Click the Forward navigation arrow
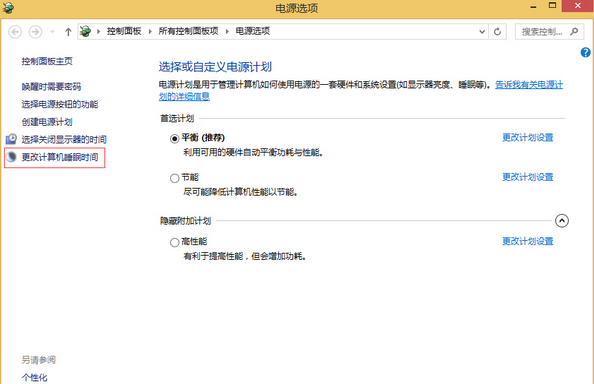Viewport: 594px width, 384px height. 36,32
